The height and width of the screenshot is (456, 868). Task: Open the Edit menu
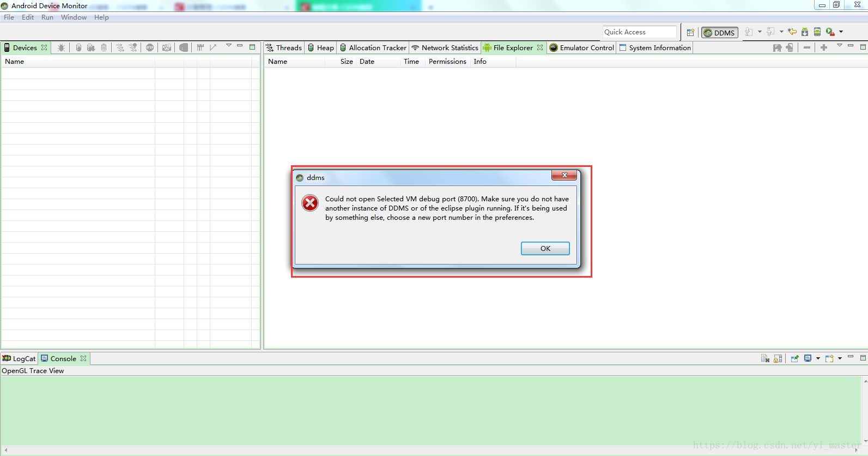coord(28,17)
